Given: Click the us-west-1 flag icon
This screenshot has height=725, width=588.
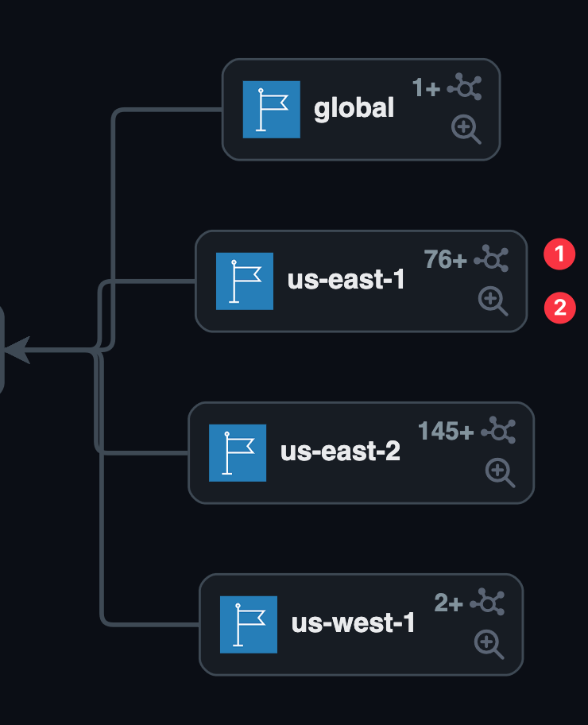Looking at the screenshot, I should pyautogui.click(x=249, y=624).
